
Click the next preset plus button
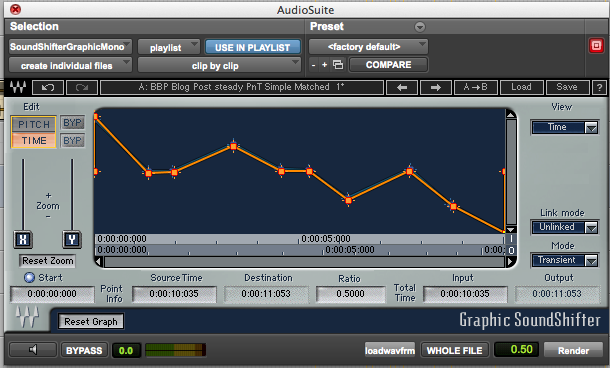(x=324, y=65)
